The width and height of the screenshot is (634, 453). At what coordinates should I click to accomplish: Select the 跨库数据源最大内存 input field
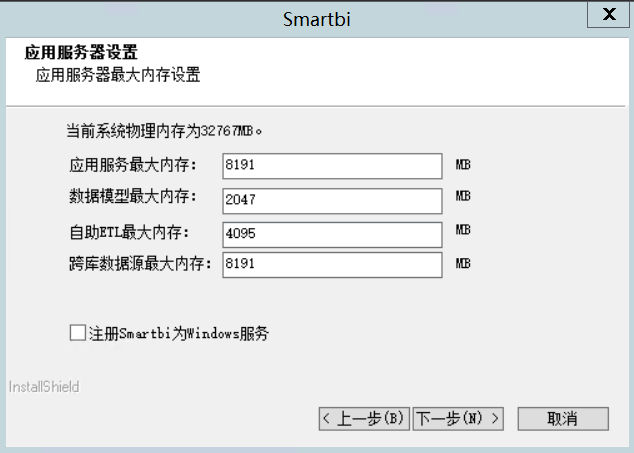332,265
